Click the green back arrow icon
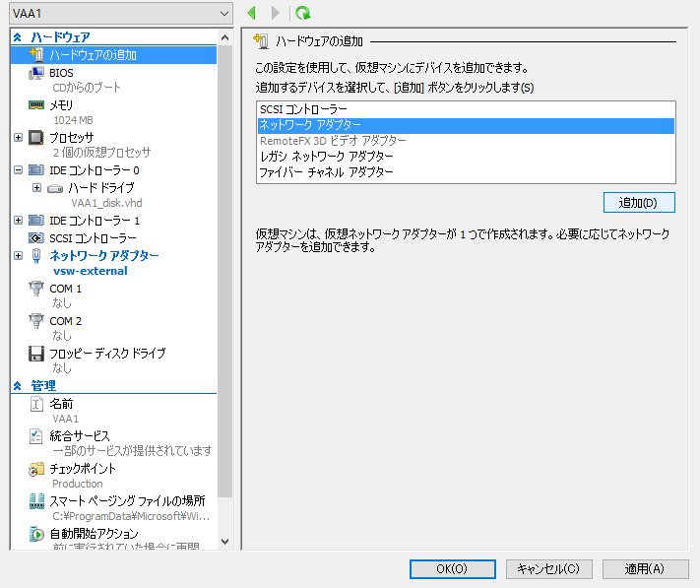Viewport: 700px width, 588px height. tap(252, 13)
